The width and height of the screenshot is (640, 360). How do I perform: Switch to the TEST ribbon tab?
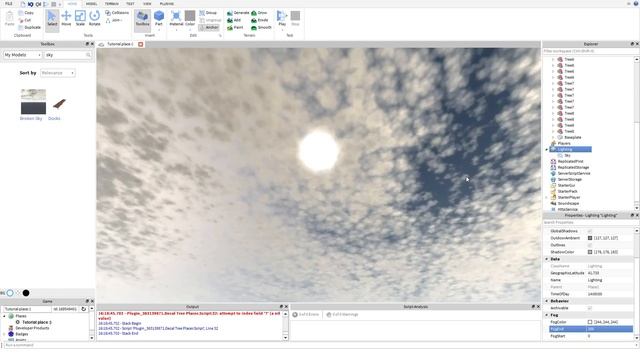(x=130, y=4)
